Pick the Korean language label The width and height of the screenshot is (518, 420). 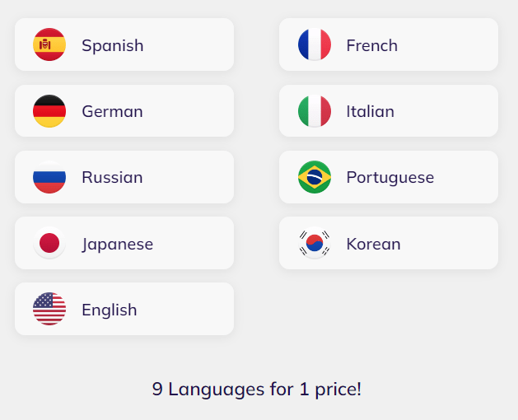(373, 244)
